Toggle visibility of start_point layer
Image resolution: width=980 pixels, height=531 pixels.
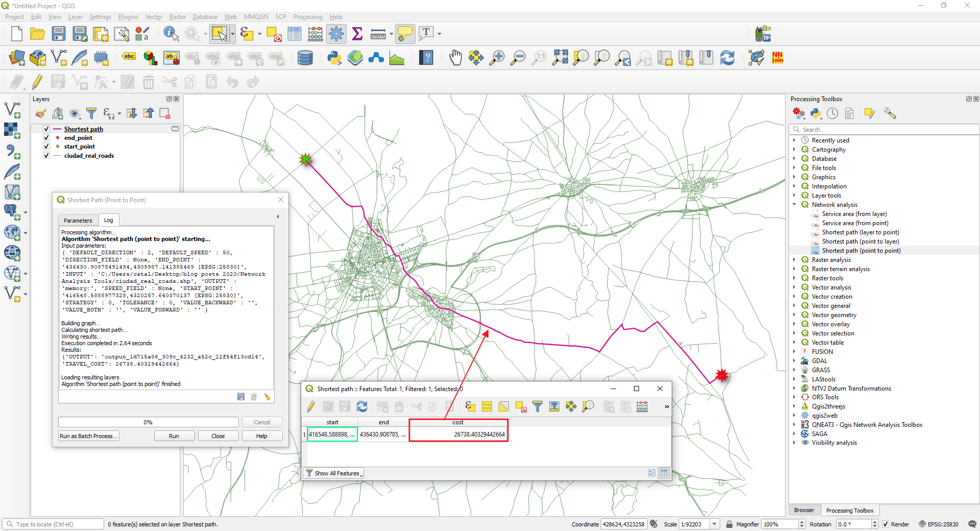click(x=46, y=147)
